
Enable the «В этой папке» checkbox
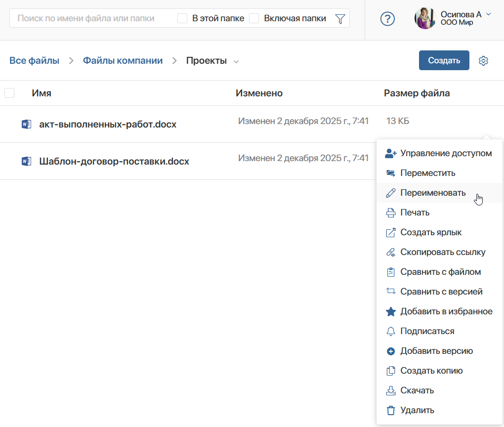182,18
